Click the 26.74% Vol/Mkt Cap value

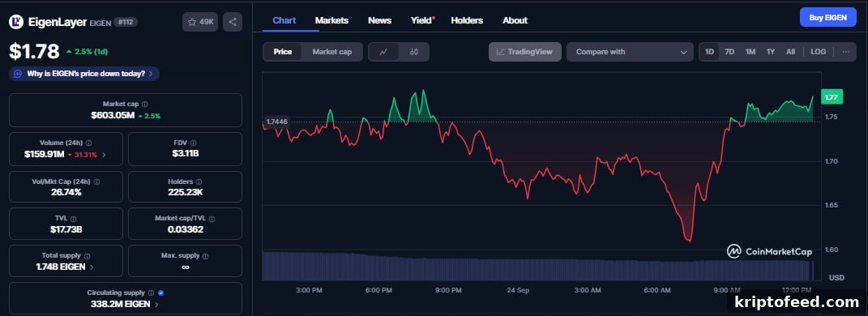(x=66, y=193)
